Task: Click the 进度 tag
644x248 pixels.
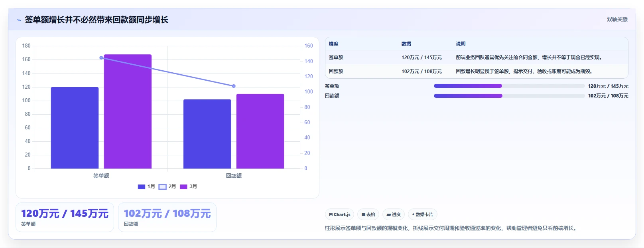Action: [x=394, y=214]
